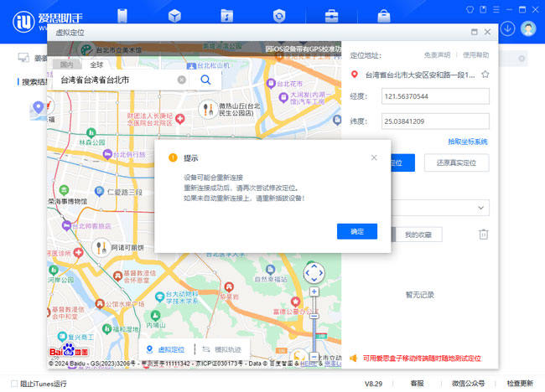The image size is (545, 392).
Task: Toggle the 阻止iTunes运行 checkbox
Action: (14, 384)
